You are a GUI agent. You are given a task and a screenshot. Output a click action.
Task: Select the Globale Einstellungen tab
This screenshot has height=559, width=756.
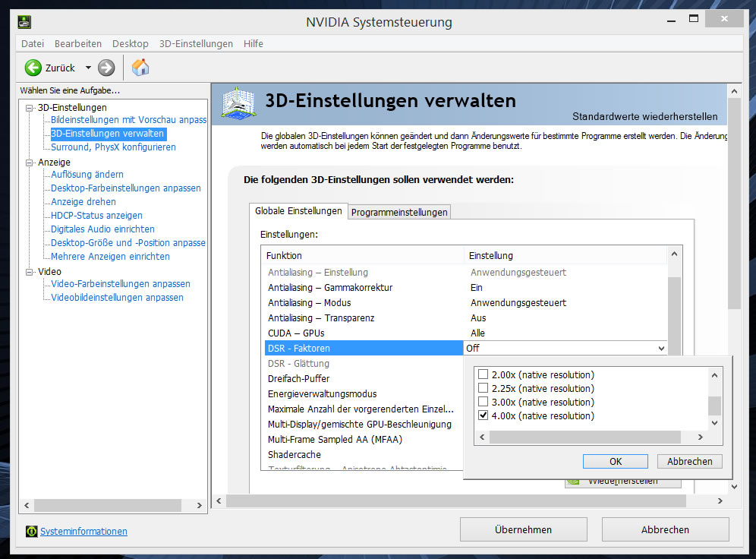[298, 211]
